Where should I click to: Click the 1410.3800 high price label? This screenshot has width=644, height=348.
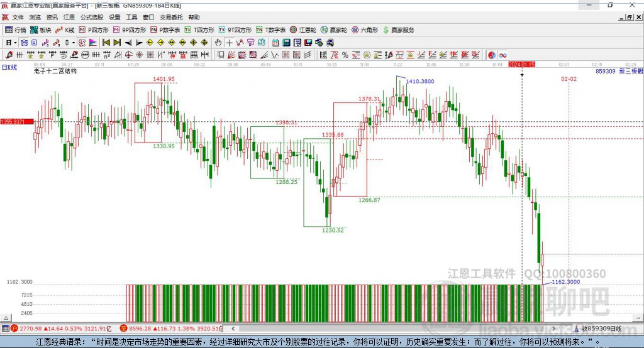pyautogui.click(x=420, y=81)
